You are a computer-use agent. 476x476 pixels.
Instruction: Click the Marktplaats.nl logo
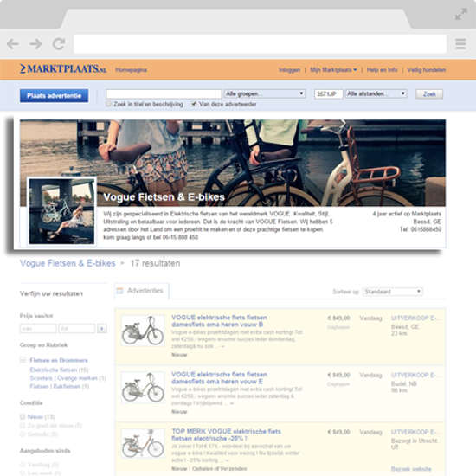pos(63,69)
